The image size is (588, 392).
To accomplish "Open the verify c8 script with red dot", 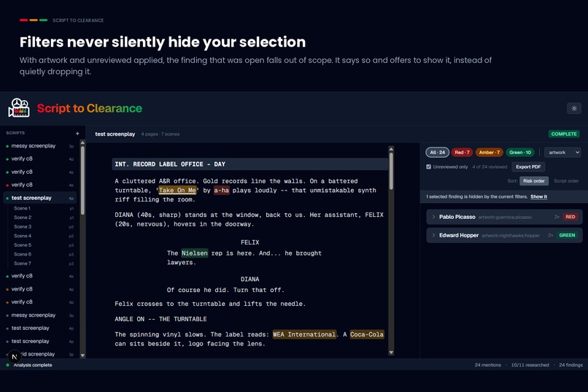I will click(41, 185).
